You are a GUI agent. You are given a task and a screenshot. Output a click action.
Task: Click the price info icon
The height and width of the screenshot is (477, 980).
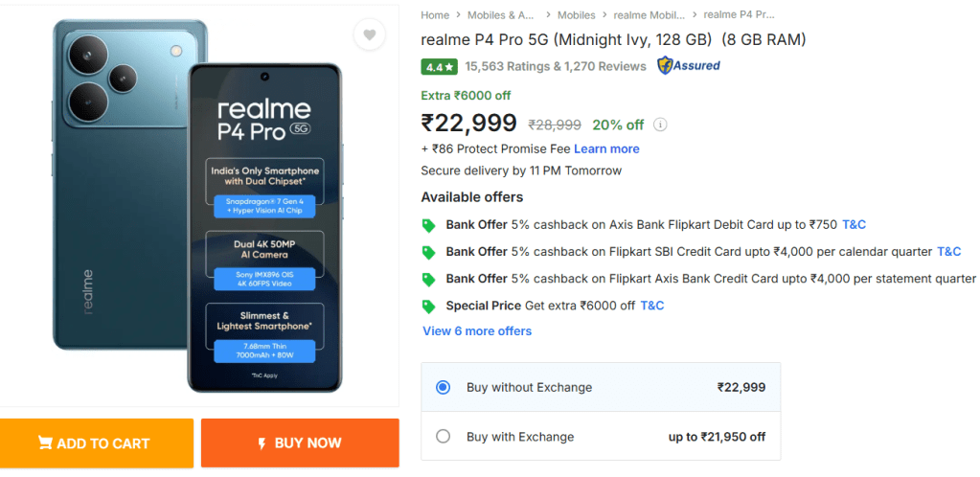(660, 125)
